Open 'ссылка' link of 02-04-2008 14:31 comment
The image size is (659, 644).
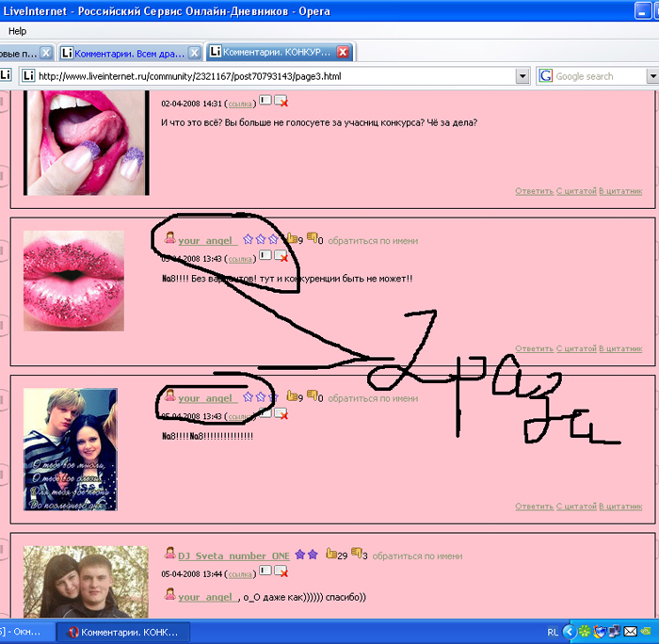pyautogui.click(x=240, y=104)
